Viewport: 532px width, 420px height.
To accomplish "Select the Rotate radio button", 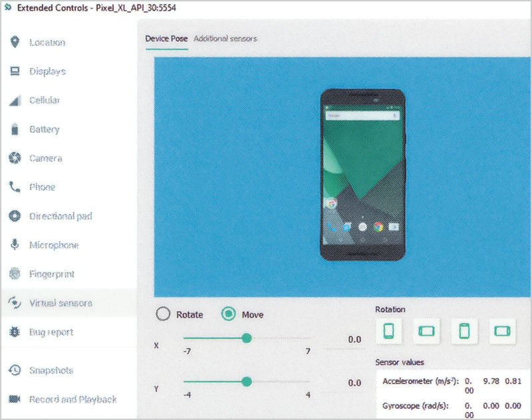I will 163,314.
